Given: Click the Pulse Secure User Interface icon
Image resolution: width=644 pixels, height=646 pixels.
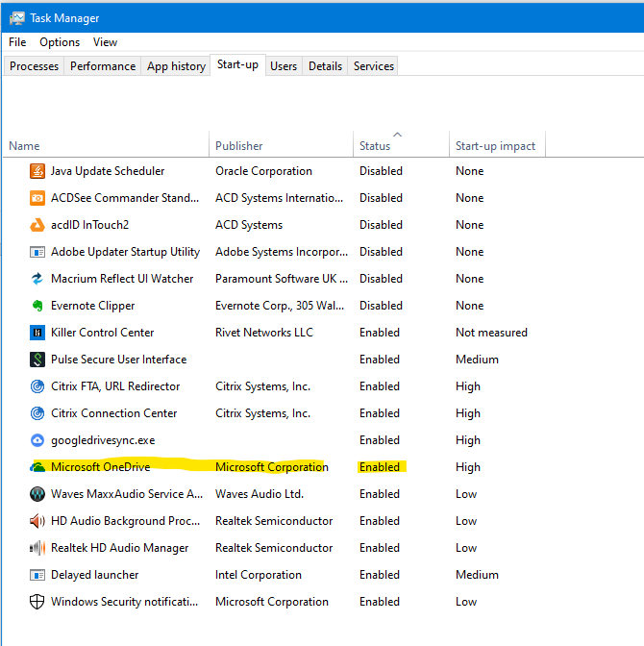Looking at the screenshot, I should (37, 360).
